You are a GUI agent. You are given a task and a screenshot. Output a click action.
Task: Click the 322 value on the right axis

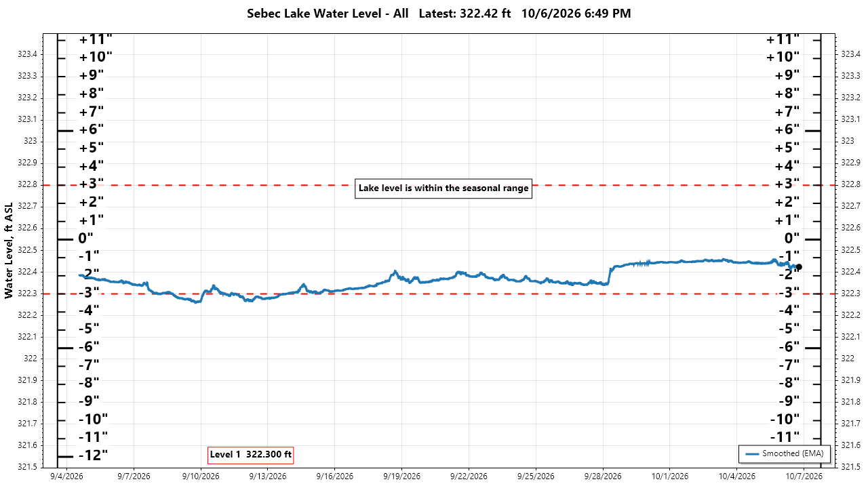(847, 359)
